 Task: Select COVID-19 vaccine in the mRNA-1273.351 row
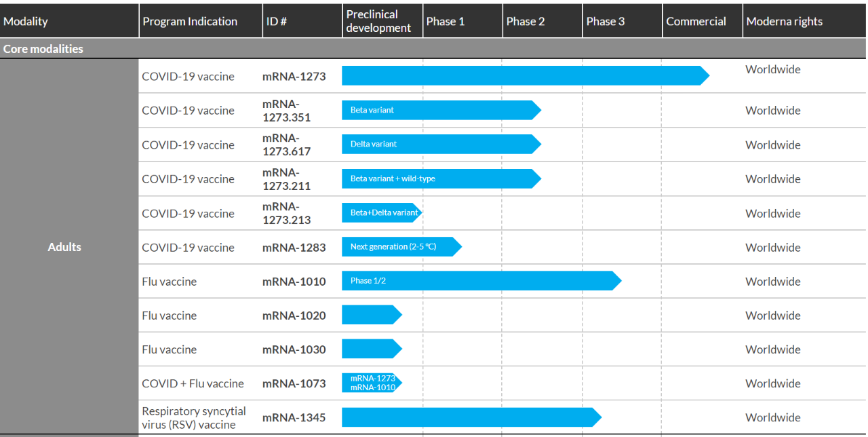(188, 111)
